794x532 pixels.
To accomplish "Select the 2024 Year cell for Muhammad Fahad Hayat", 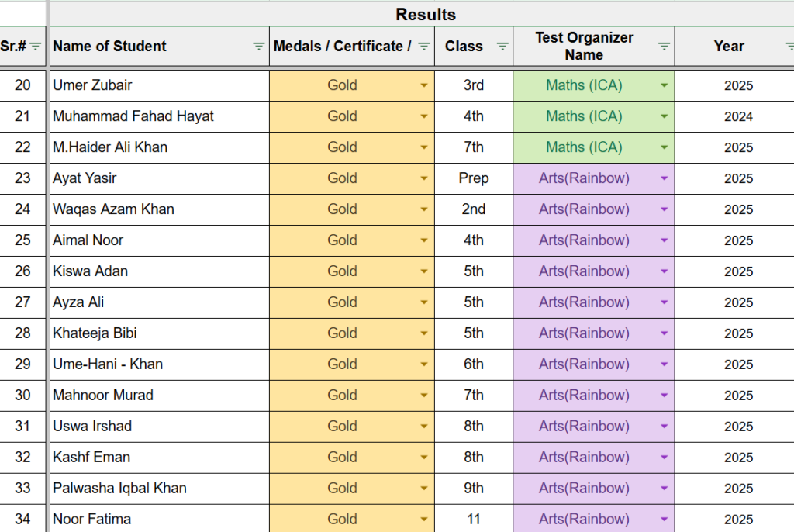I will (729, 116).
